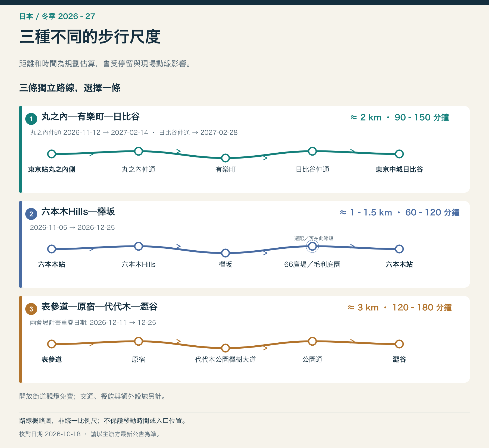Click the 丸之內仲通 2026-11-12 date line
Image resolution: width=489 pixels, height=448 pixels.
[x=134, y=132]
